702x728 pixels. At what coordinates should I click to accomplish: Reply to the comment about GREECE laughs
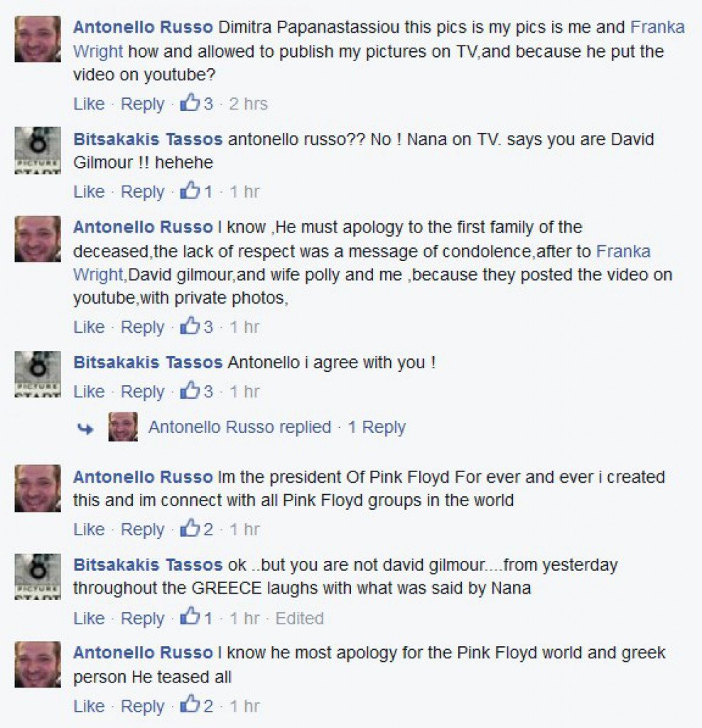tap(142, 619)
